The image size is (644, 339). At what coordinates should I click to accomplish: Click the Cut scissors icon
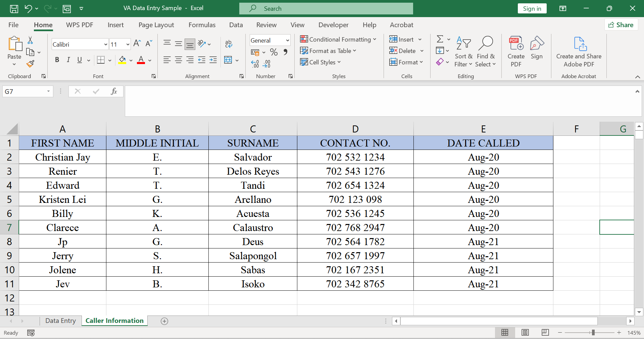click(30, 40)
